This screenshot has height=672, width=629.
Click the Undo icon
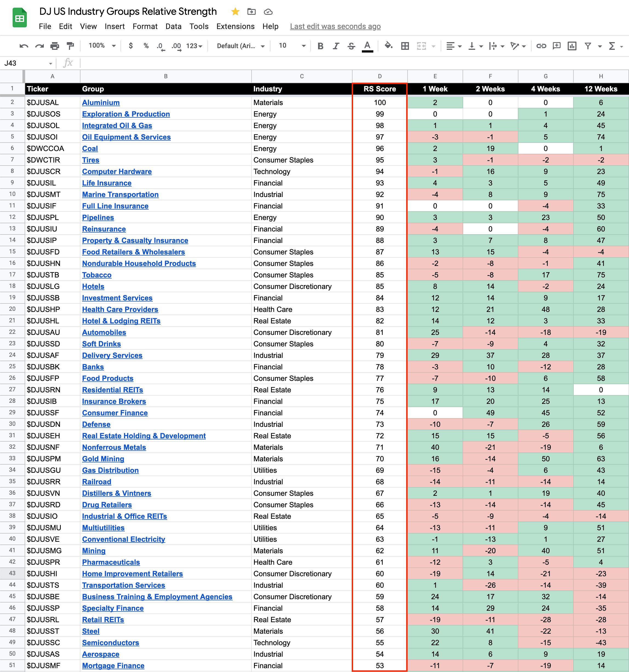pyautogui.click(x=24, y=46)
